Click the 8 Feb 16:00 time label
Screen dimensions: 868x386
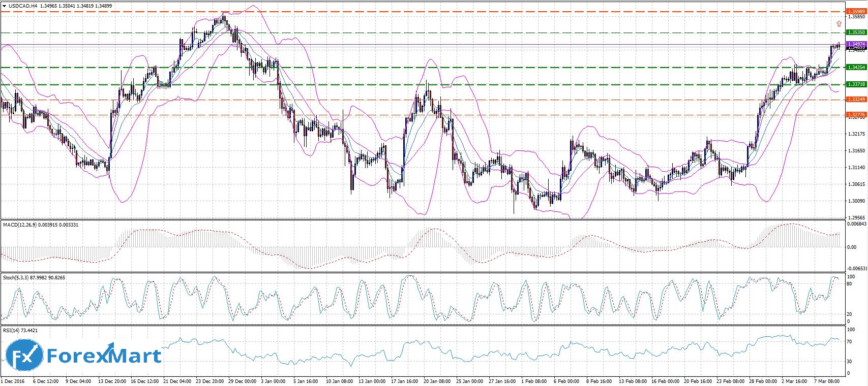click(x=599, y=381)
